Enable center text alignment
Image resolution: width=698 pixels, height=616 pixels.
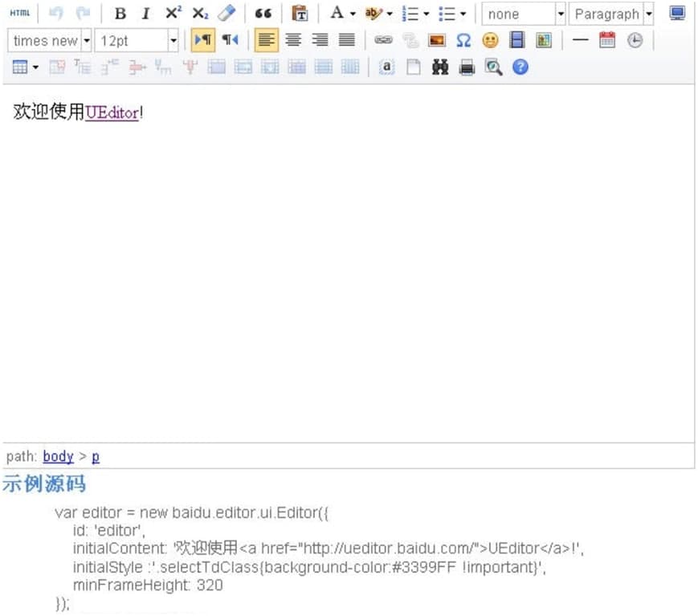(293, 39)
